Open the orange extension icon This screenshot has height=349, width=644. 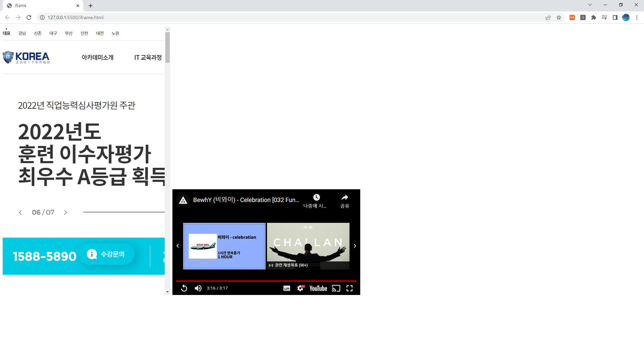tap(572, 17)
